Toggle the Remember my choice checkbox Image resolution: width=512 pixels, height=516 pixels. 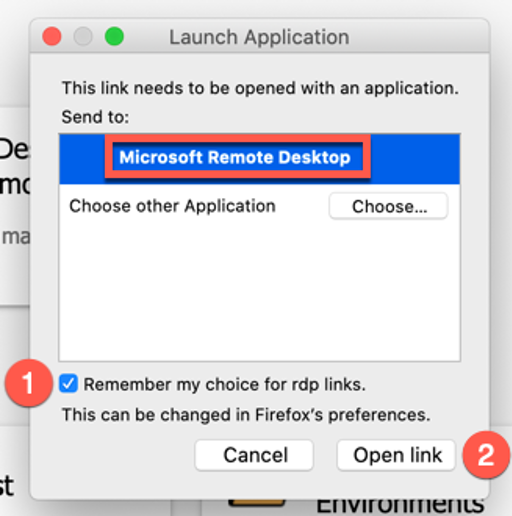pyautogui.click(x=68, y=384)
